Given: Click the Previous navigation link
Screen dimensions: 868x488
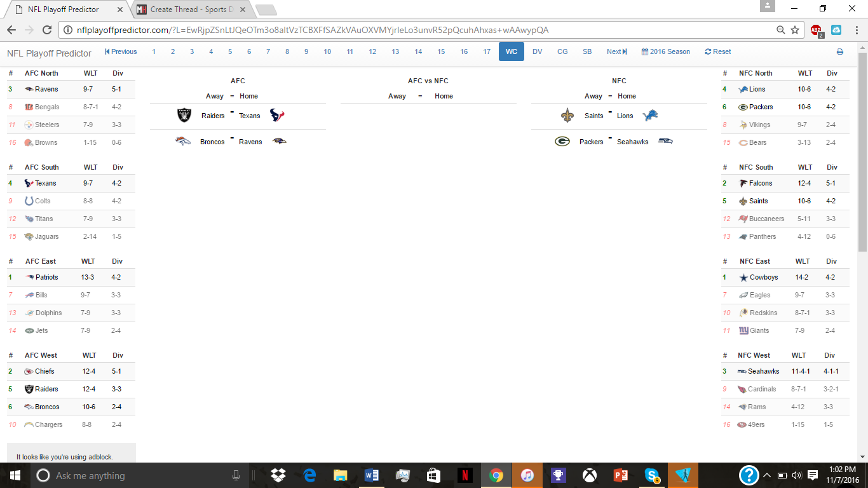Looking at the screenshot, I should pos(121,51).
